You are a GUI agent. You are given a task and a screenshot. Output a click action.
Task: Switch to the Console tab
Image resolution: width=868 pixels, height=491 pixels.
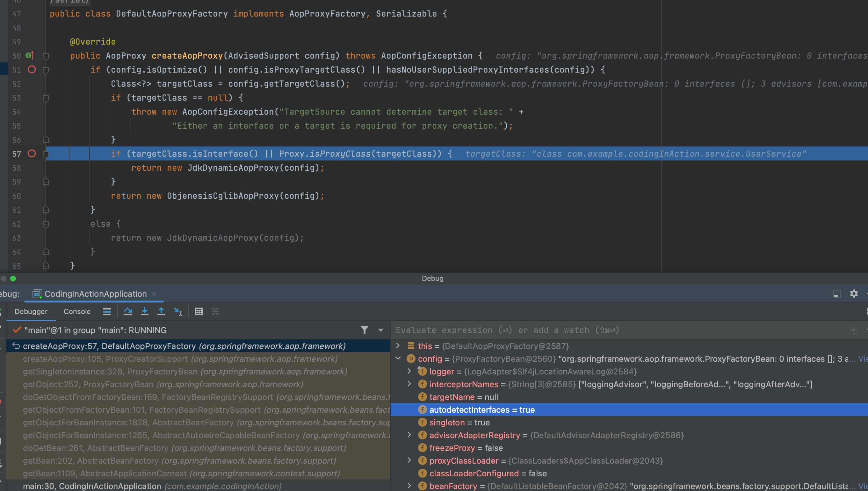point(77,312)
